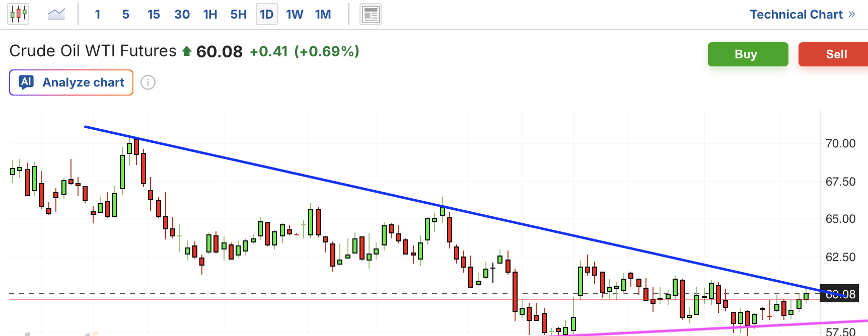Open the news overlay icon in toolbar
This screenshot has width=868, height=336.
point(371,14)
